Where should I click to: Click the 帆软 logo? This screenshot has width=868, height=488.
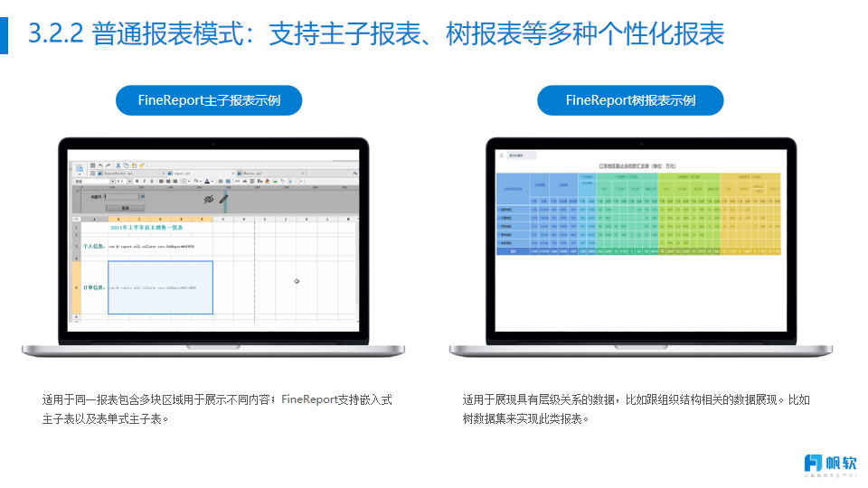point(830,465)
